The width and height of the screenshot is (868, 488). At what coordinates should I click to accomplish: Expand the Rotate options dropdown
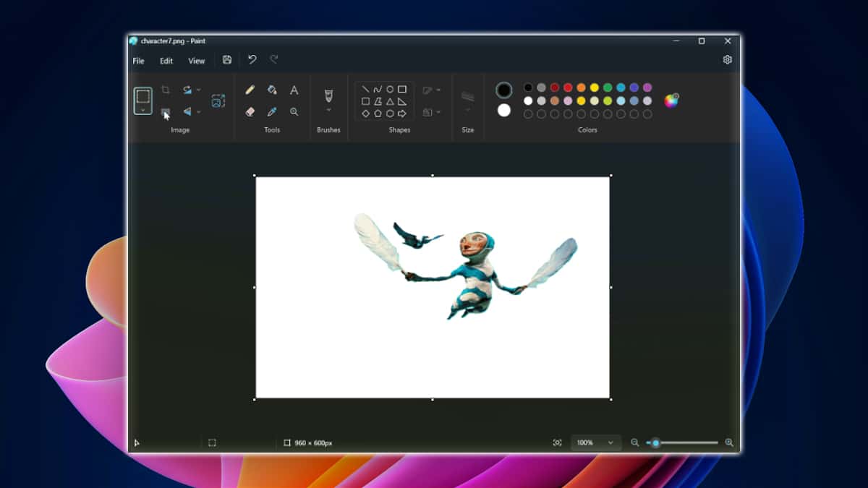click(x=199, y=90)
